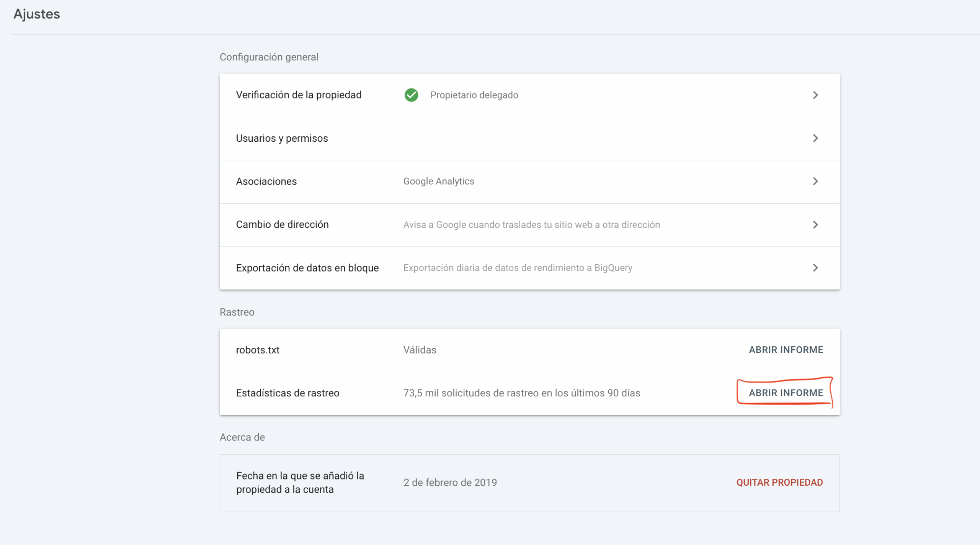
Task: Select the robots.txt row label
Action: [258, 350]
